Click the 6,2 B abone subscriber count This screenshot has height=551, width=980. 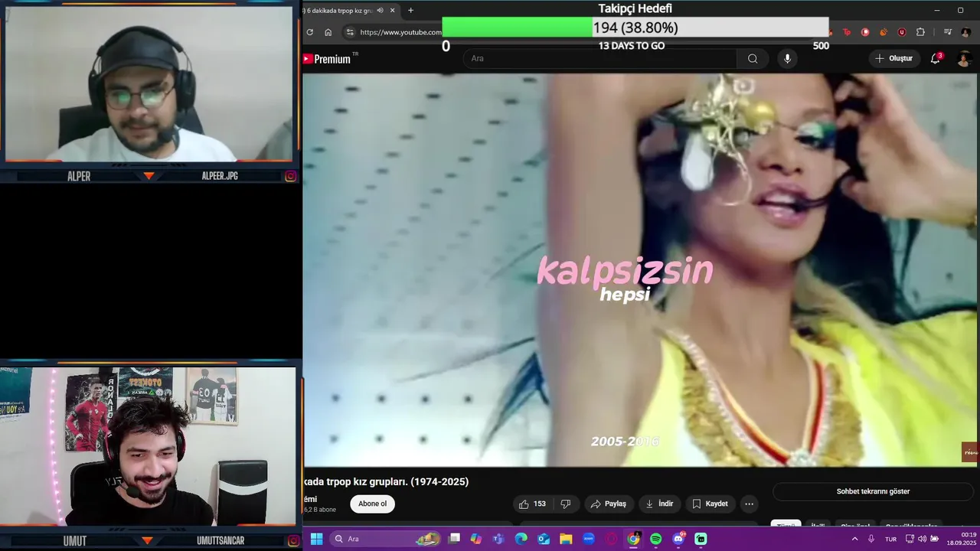coord(320,510)
